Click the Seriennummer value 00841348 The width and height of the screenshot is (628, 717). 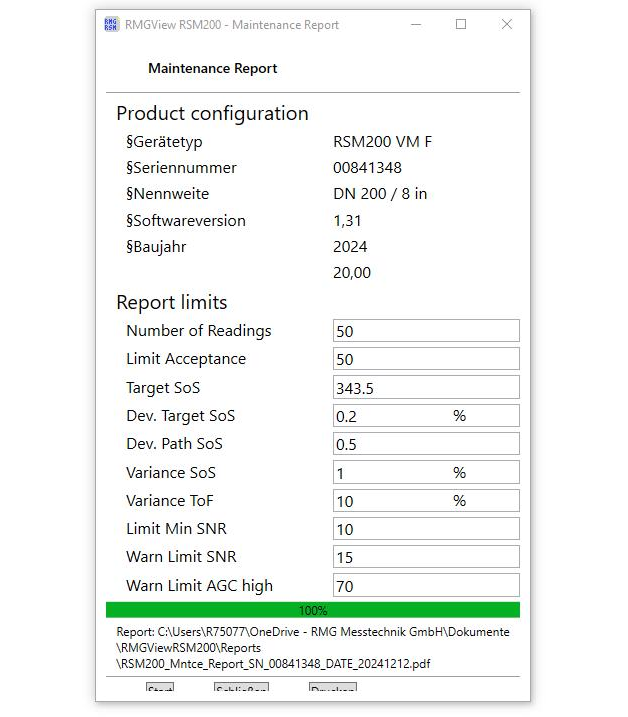tap(367, 168)
